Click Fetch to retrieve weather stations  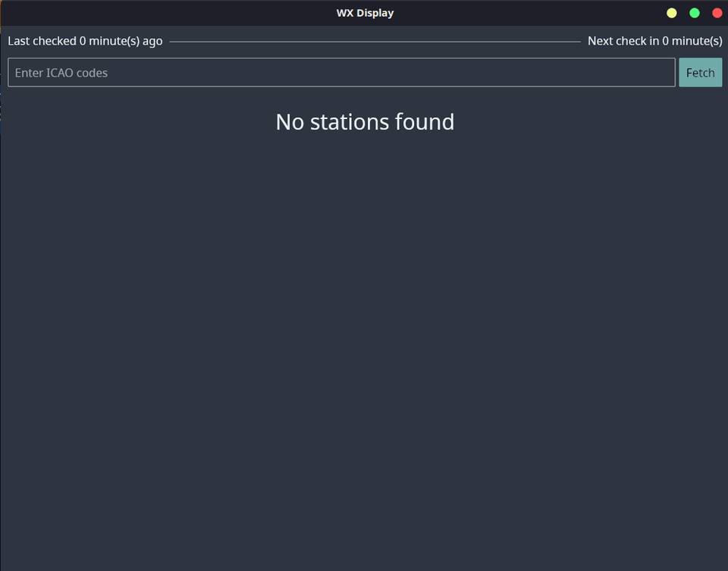[700, 72]
